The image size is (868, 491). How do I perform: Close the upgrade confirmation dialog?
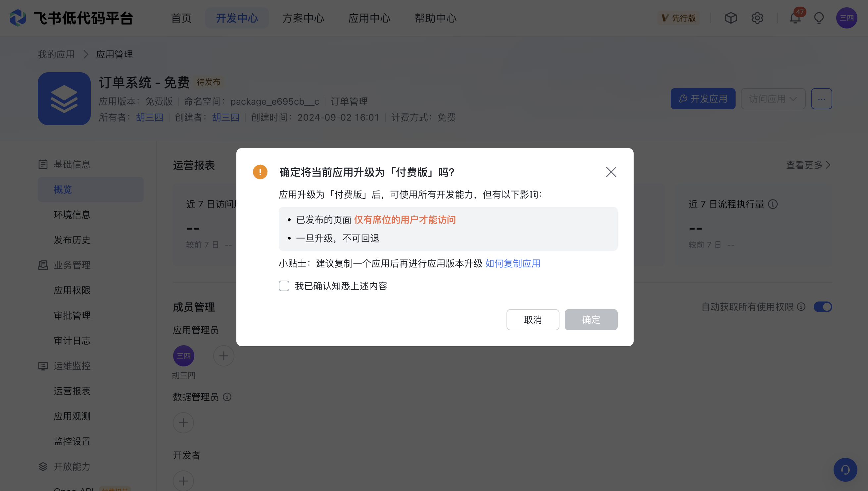click(610, 172)
